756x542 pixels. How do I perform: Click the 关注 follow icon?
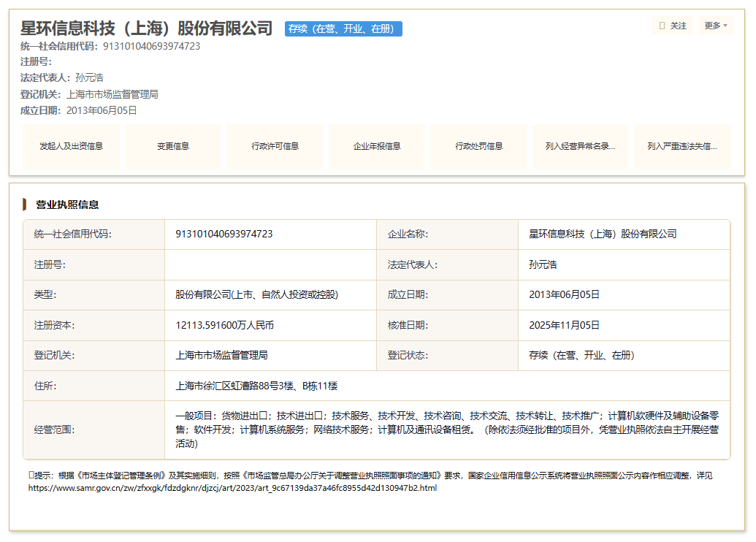click(662, 26)
